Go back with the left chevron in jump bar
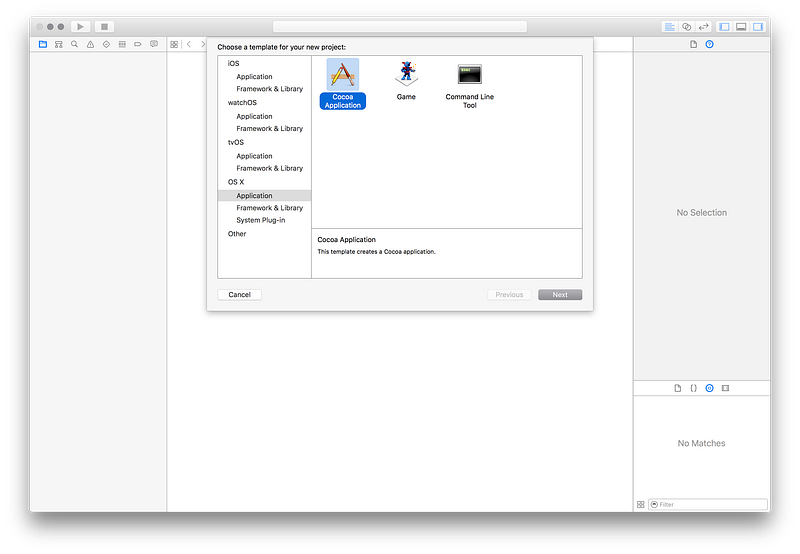 pyautogui.click(x=189, y=44)
